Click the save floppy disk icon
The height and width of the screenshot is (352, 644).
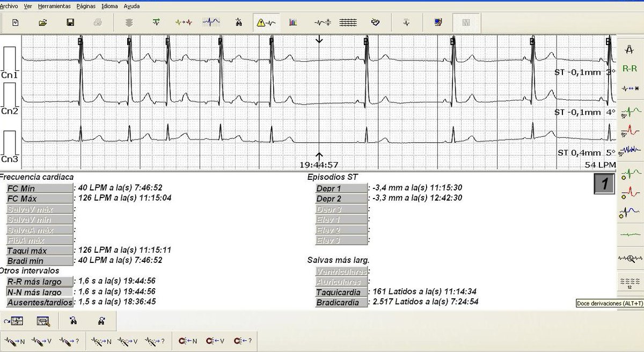(70, 23)
